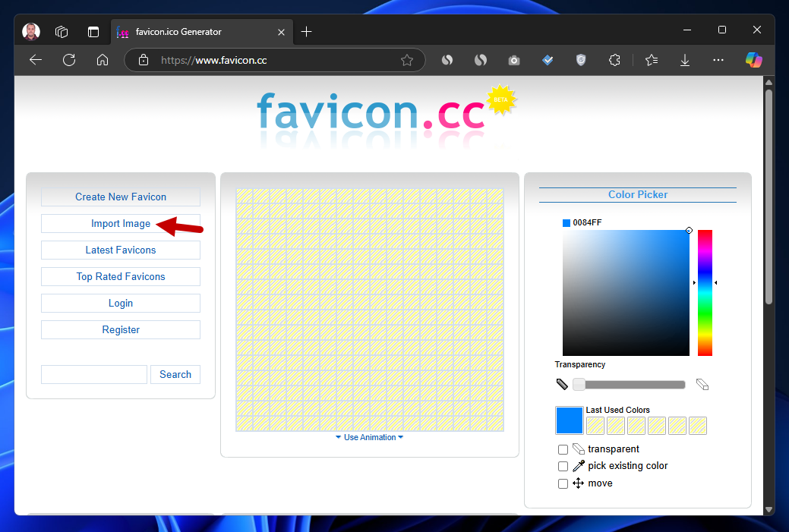Click the transparency slider handle
Screen dimensions: 789x532
579,385
